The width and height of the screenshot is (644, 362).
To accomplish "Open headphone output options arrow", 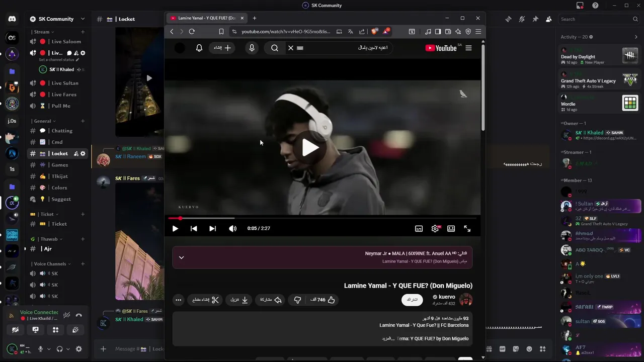I will [68, 349].
